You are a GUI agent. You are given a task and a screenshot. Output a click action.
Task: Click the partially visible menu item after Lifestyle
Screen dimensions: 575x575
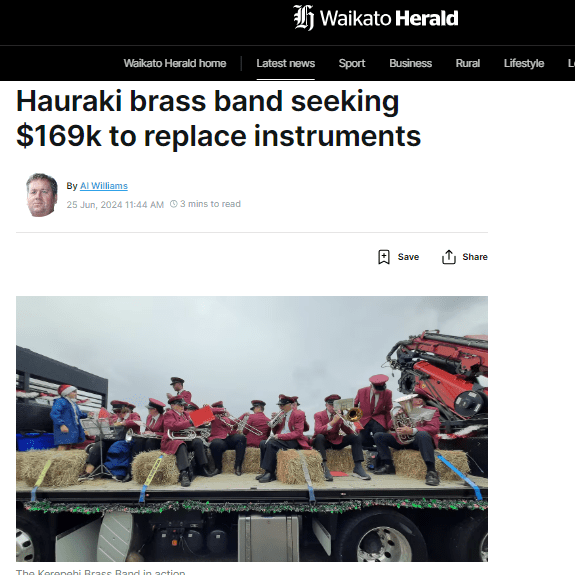point(571,63)
